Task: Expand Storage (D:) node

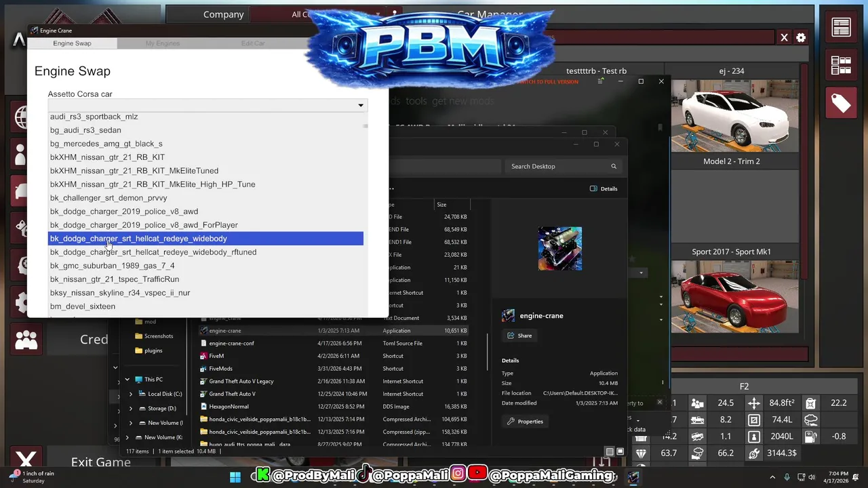Action: (x=131, y=409)
